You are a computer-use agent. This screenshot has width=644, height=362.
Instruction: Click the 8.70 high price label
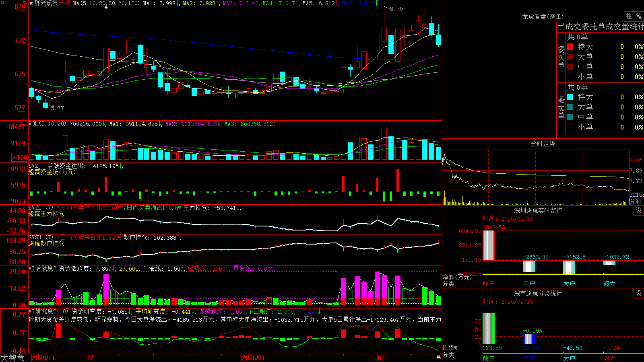396,9
